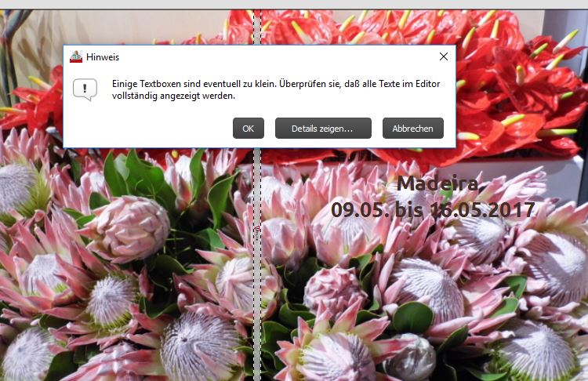Confirm the Hinweis dialog with OK
The image size is (588, 381).
click(x=249, y=129)
